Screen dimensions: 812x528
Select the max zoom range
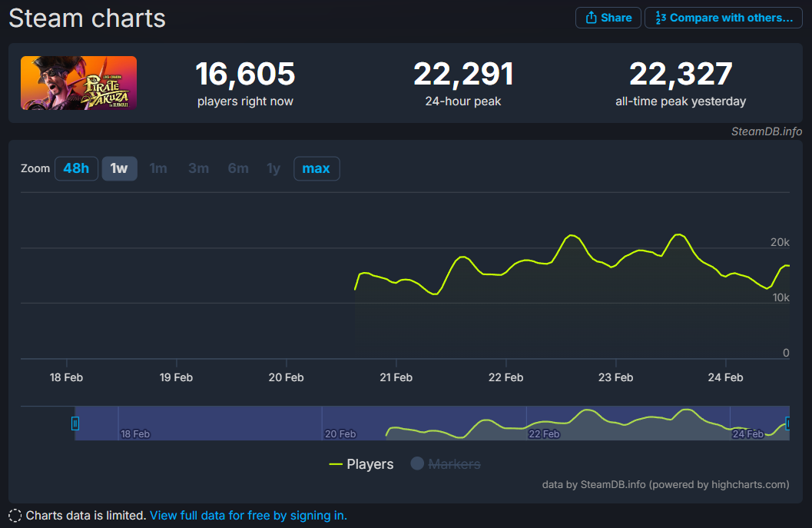coord(316,168)
